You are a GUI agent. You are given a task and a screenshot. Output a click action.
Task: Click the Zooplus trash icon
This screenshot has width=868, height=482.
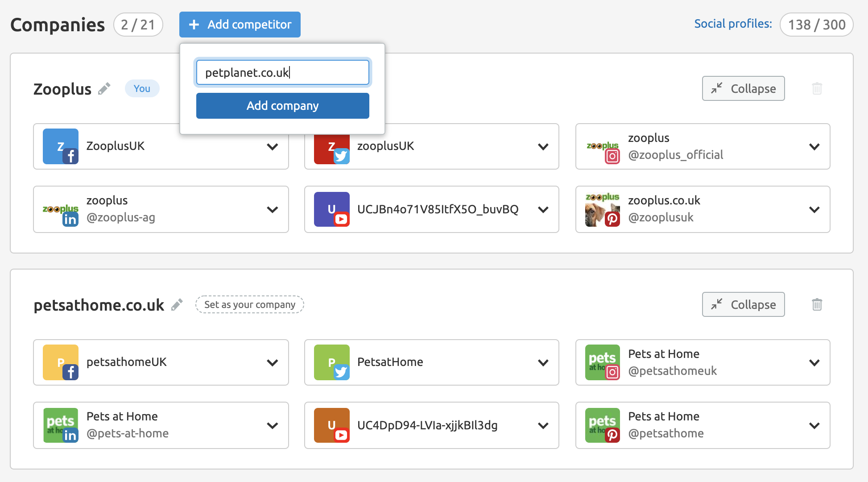[817, 88]
